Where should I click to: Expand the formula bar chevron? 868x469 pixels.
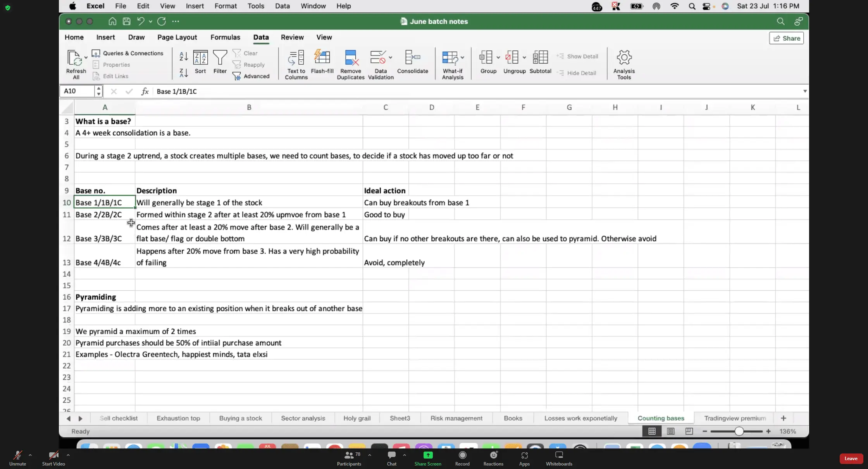[805, 91]
